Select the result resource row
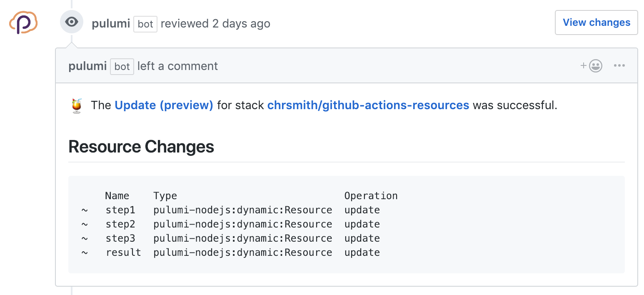 point(123,252)
